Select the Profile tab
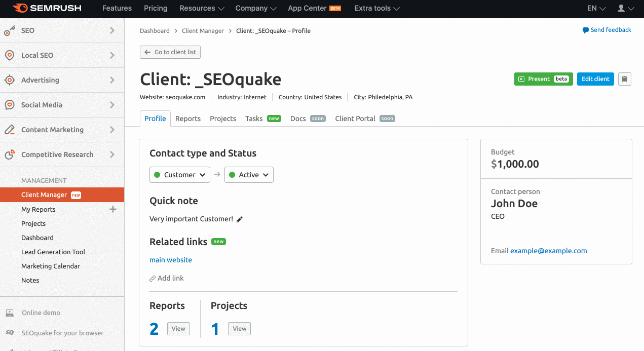 point(155,119)
